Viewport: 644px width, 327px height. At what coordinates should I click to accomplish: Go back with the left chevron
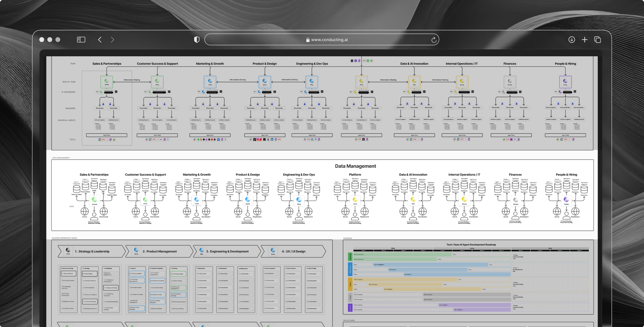coord(100,39)
